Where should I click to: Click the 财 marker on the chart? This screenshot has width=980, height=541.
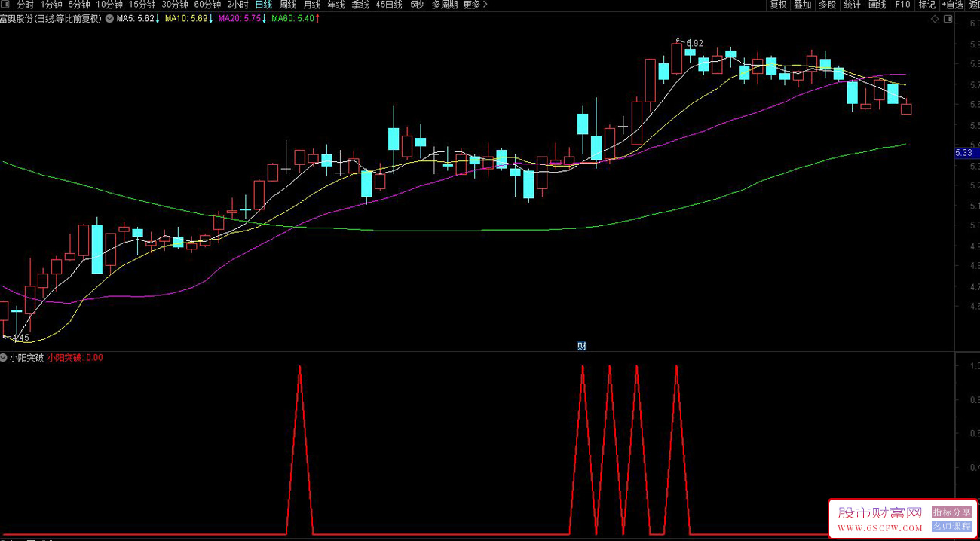[x=581, y=346]
